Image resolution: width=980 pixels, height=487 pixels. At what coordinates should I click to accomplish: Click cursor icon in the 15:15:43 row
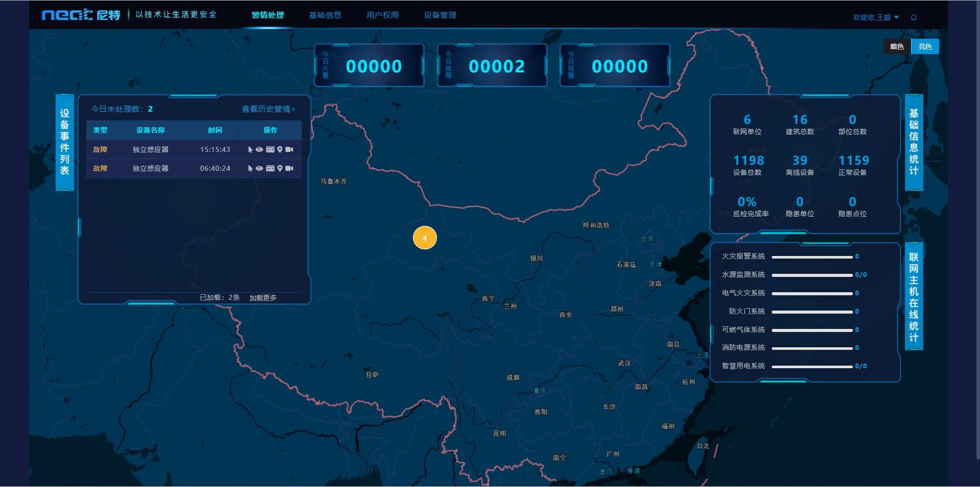[x=250, y=149]
